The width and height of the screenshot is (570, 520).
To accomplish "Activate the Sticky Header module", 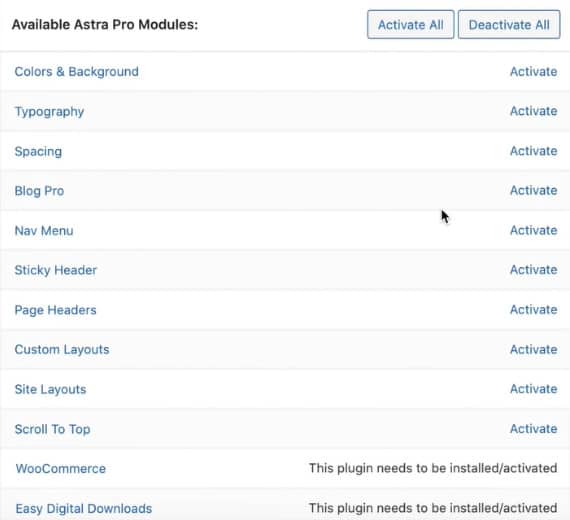I will click(533, 270).
